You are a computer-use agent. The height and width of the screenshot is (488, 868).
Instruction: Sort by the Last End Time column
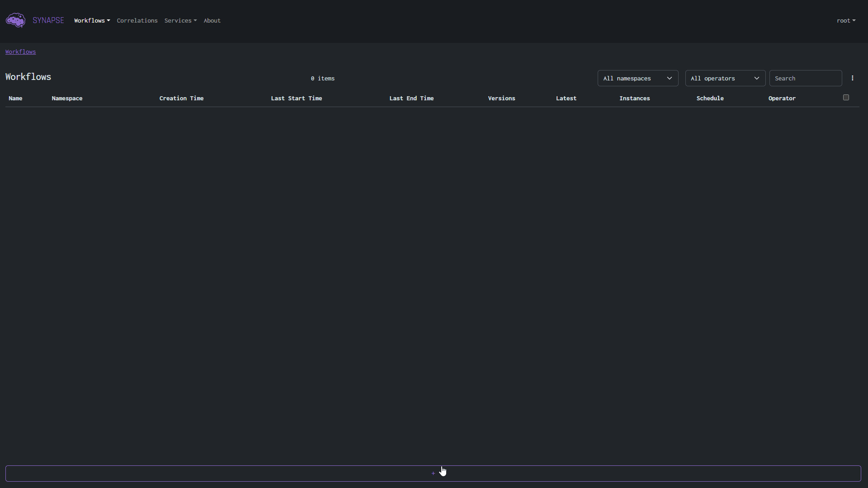(411, 98)
